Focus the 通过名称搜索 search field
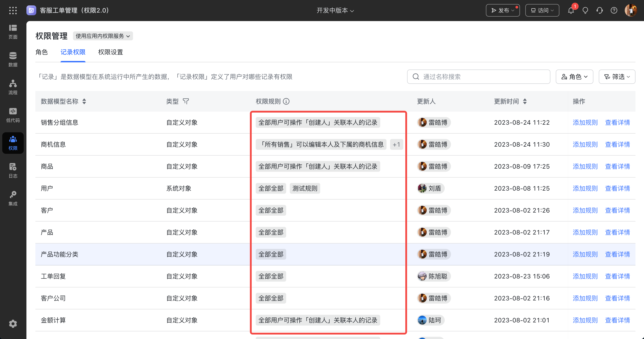 pyautogui.click(x=479, y=77)
